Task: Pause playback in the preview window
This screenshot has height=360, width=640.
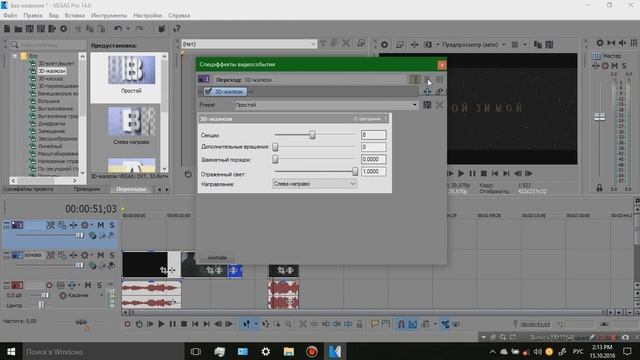Action: click(x=472, y=173)
